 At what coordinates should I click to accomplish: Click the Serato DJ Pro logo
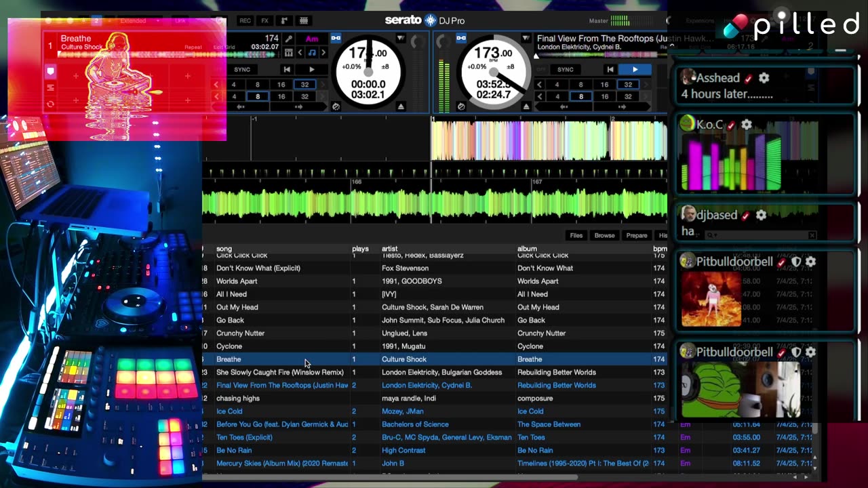425,20
